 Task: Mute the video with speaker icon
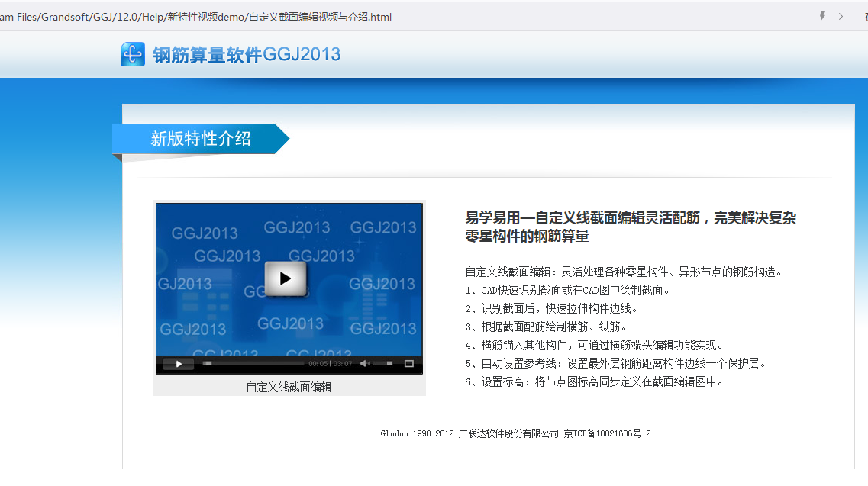point(364,364)
